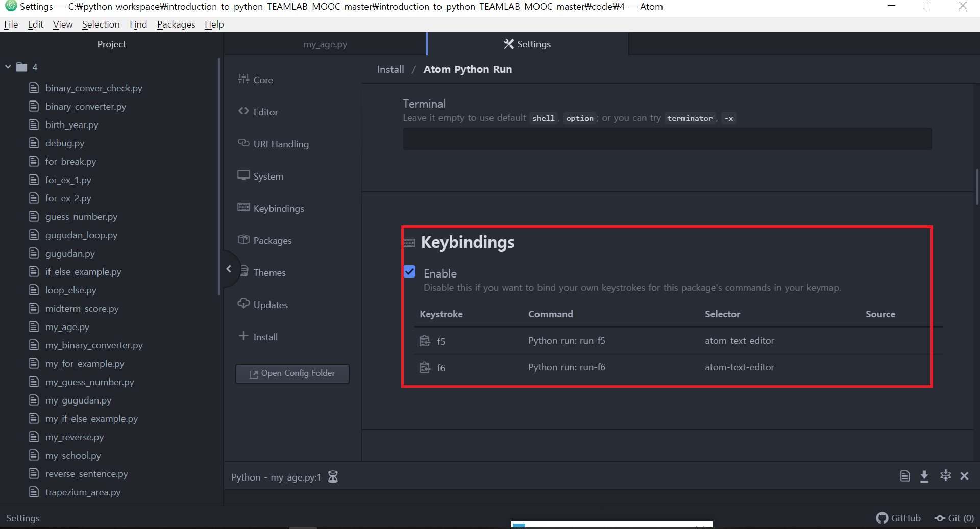
Task: Toggle the Keybindings Enable checkbox
Action: point(410,271)
